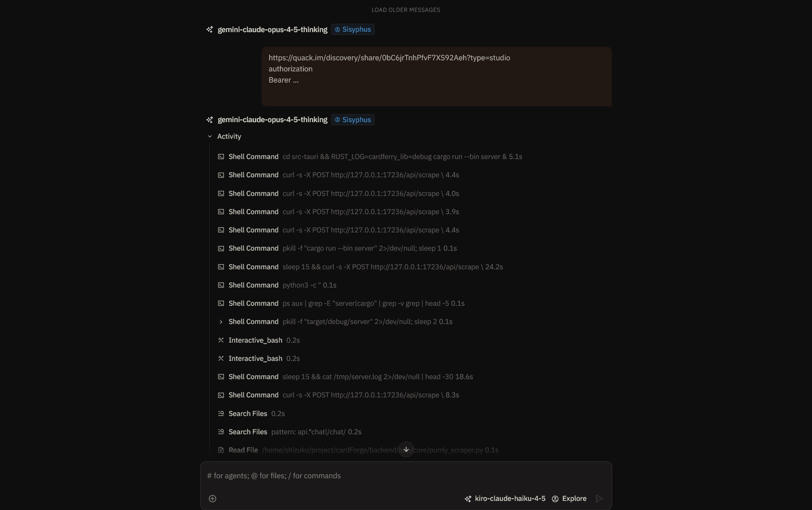Screen dimensions: 812x510
Task: Click the send message arrow icon
Action: pos(599,498)
